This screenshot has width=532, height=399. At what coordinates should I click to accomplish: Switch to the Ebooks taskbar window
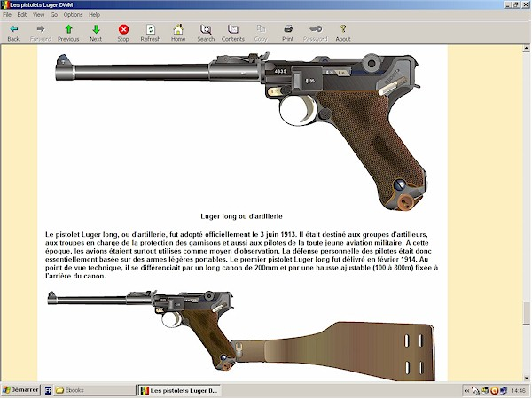[95, 390]
